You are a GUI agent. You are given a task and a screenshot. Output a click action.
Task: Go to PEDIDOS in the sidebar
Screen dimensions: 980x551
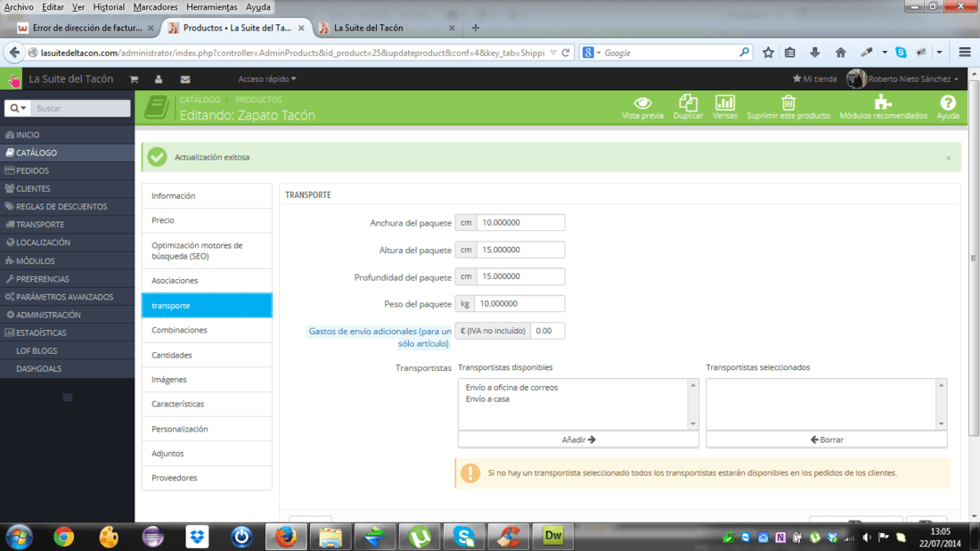tap(68, 170)
